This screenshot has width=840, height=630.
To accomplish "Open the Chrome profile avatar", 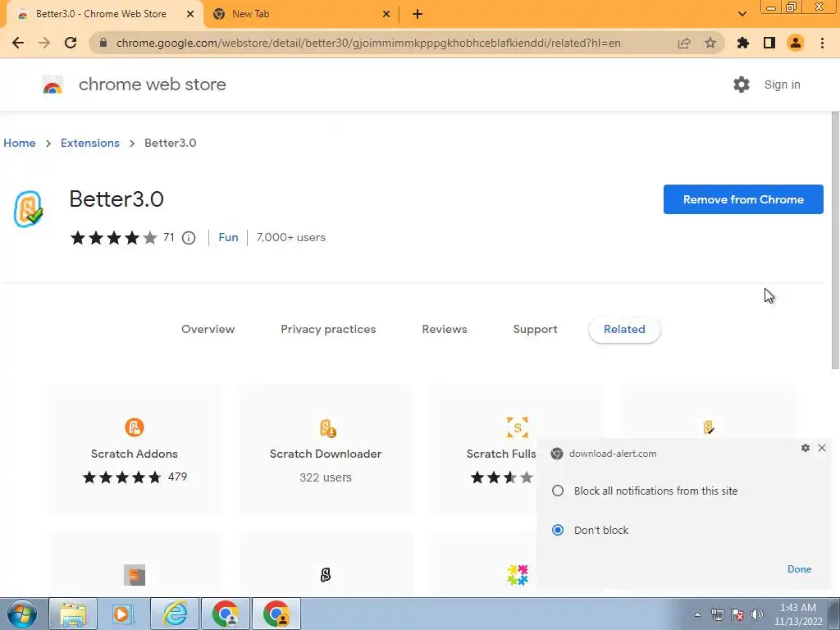I will (796, 43).
